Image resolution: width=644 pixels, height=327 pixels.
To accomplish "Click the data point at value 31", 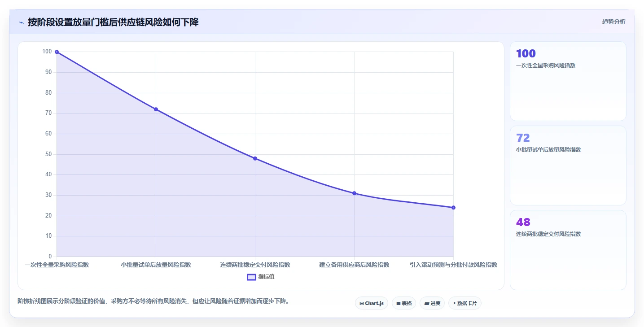I will tap(354, 193).
